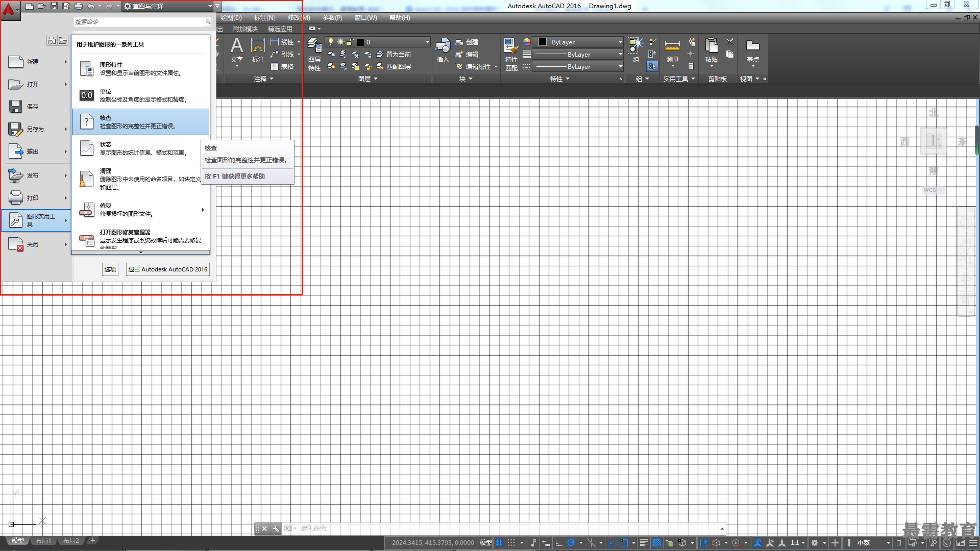Click the Paste (粘贴) clipboard icon
The width and height of the screenshot is (980, 551).
711,51
